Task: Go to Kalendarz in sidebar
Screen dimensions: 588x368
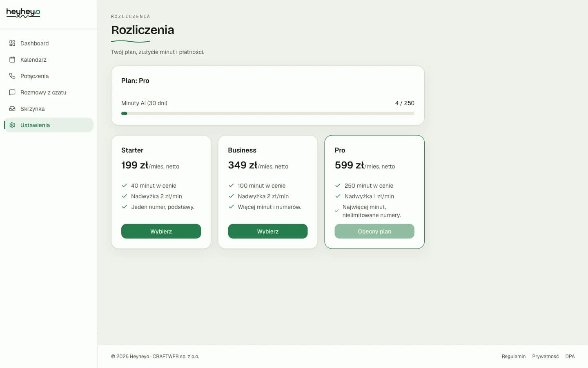Action: [49, 60]
